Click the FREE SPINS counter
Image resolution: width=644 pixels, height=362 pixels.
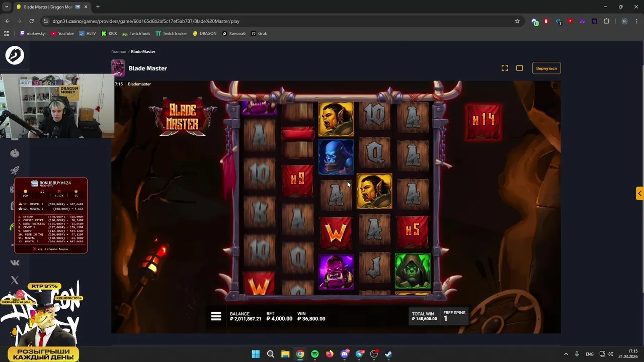pos(454,316)
